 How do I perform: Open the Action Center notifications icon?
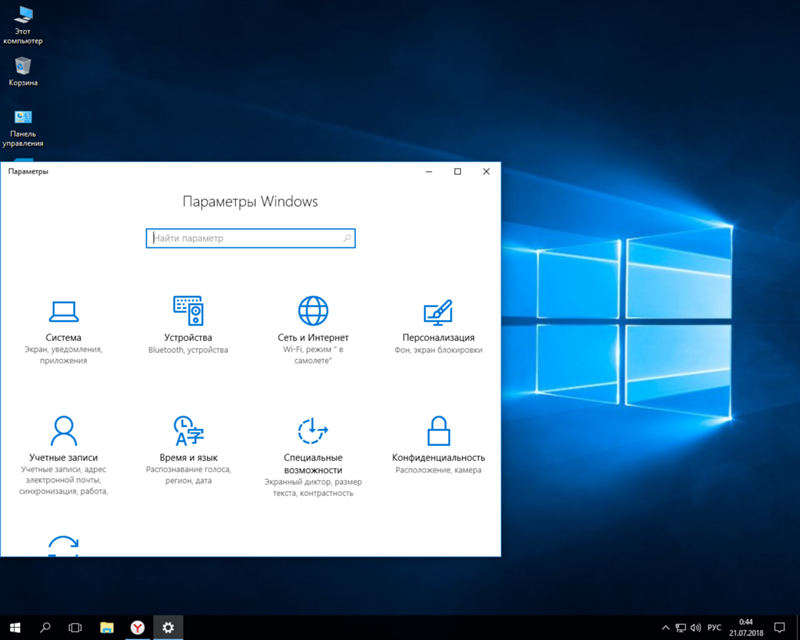pyautogui.click(x=779, y=628)
